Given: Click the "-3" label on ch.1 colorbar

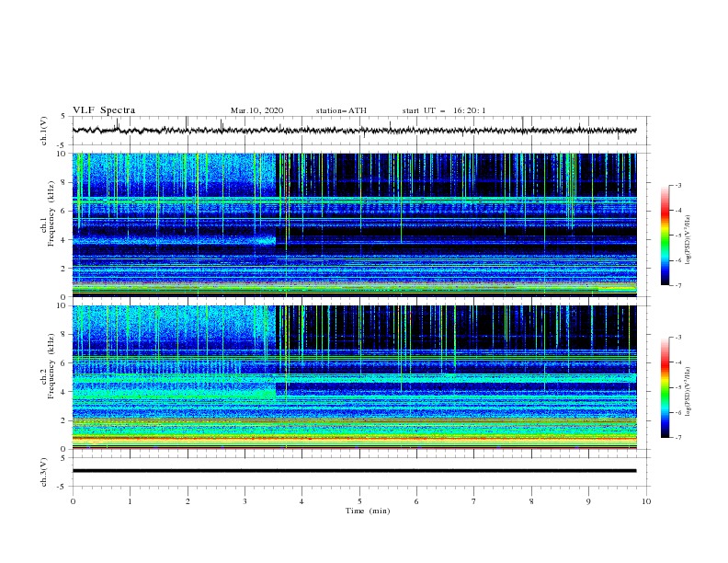Looking at the screenshot, I should (677, 185).
